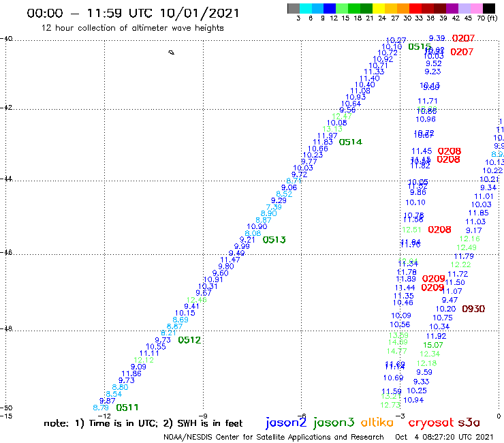
Task: Select the light blue value 8.08
Action: click(x=253, y=234)
